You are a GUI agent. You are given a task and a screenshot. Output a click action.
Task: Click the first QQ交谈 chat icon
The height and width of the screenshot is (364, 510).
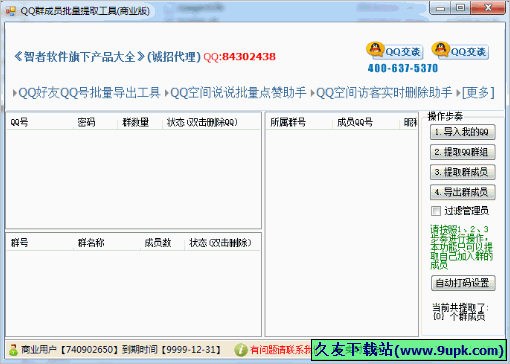pyautogui.click(x=394, y=51)
